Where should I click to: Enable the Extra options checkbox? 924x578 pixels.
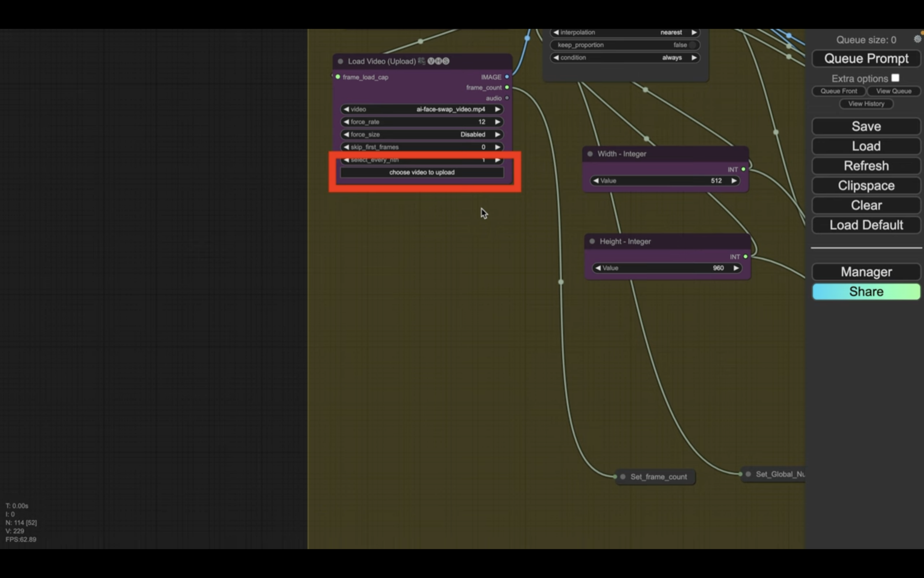[896, 78]
